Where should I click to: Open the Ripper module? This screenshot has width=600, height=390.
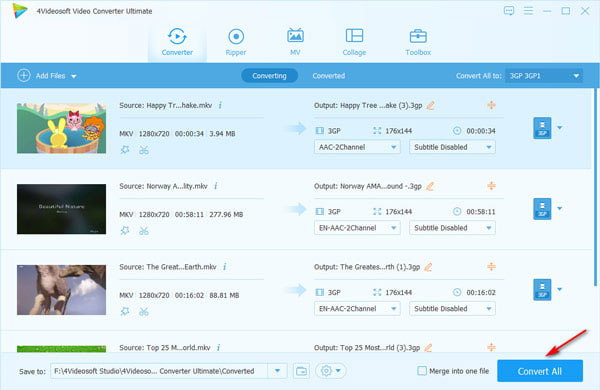[236, 42]
